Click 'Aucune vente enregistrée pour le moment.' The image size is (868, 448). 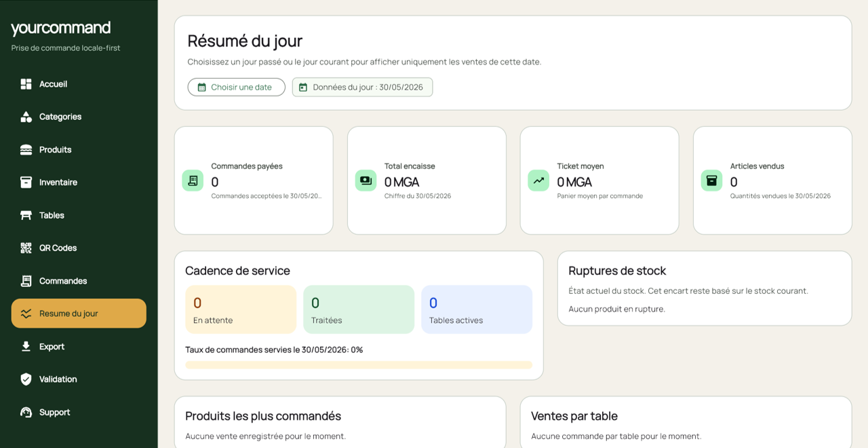[x=266, y=436]
